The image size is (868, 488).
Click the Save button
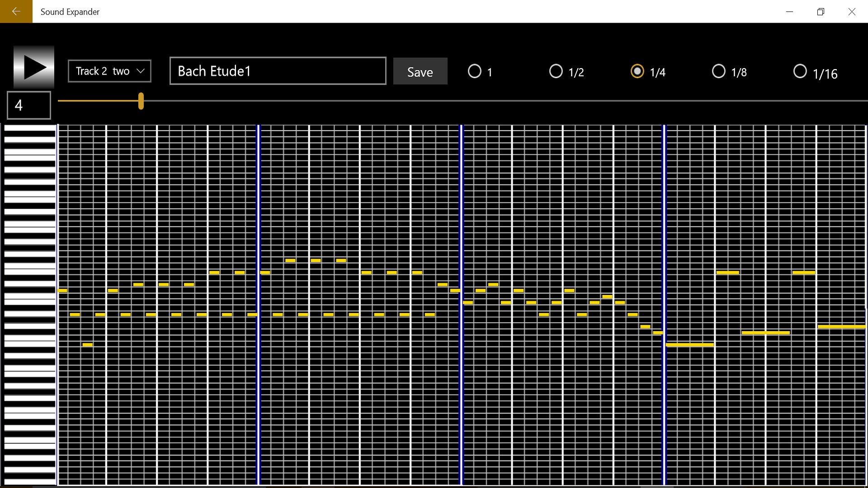[420, 71]
